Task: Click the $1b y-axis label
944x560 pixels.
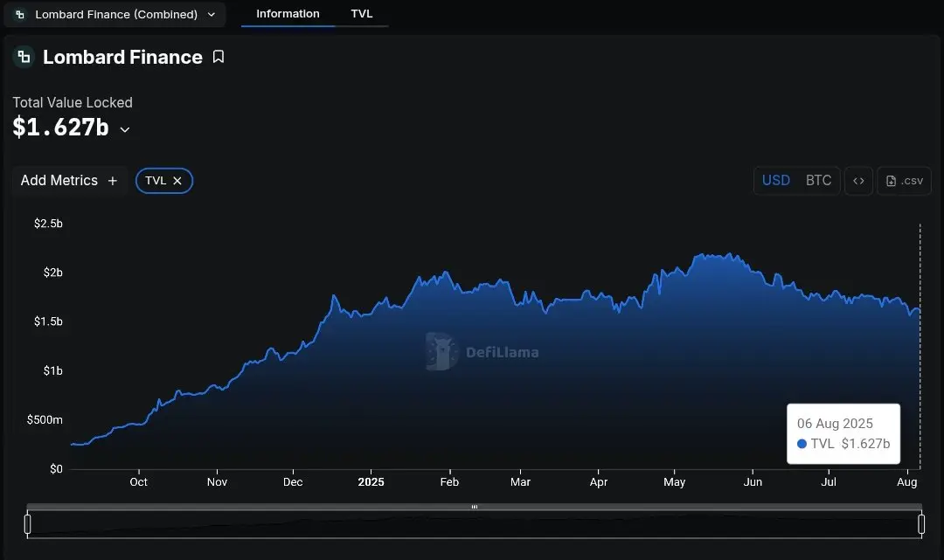Action: (x=53, y=370)
